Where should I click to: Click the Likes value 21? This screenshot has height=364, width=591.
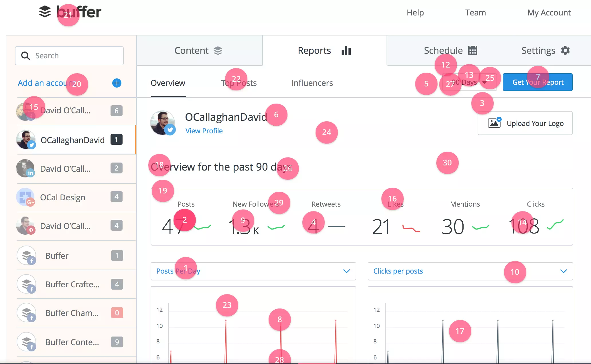click(381, 227)
